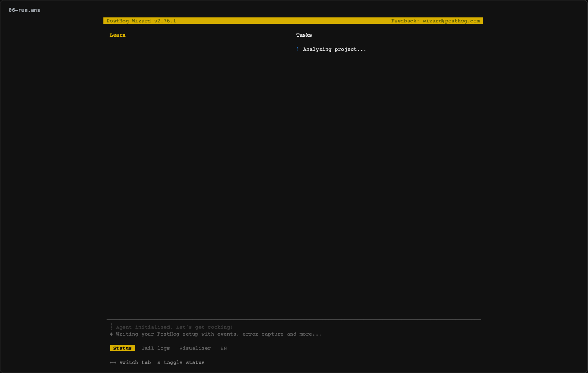This screenshot has width=588, height=373.
Task: Click the 'PostHog Wizard v2.76.1' title
Action: (x=141, y=21)
